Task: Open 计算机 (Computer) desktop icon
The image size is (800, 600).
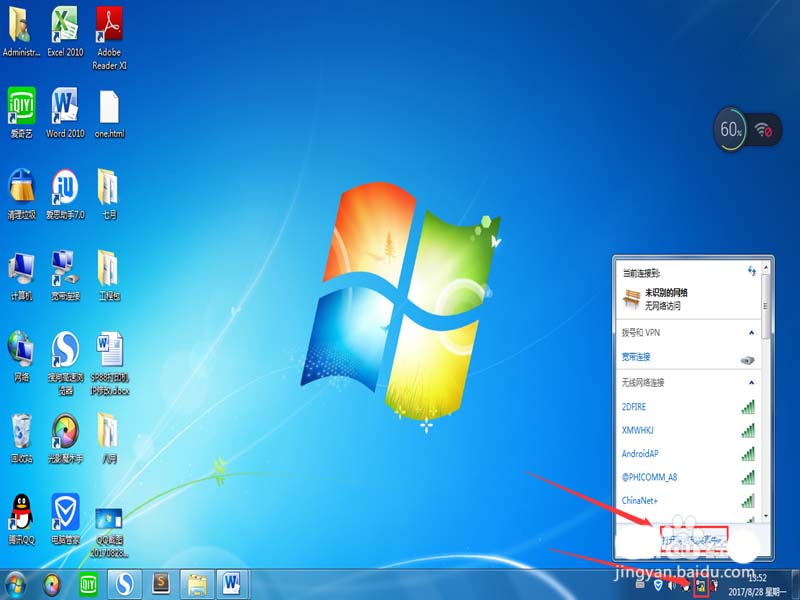Action: 21,276
